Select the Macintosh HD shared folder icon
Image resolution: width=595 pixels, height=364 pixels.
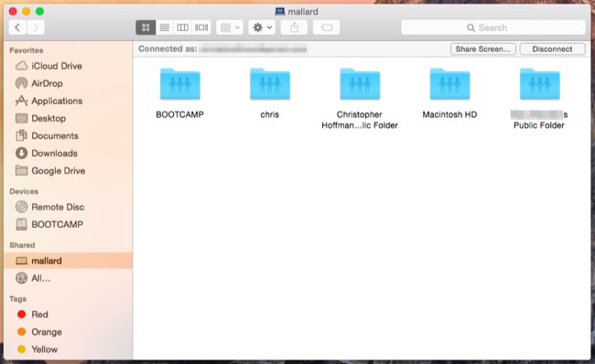pyautogui.click(x=449, y=84)
